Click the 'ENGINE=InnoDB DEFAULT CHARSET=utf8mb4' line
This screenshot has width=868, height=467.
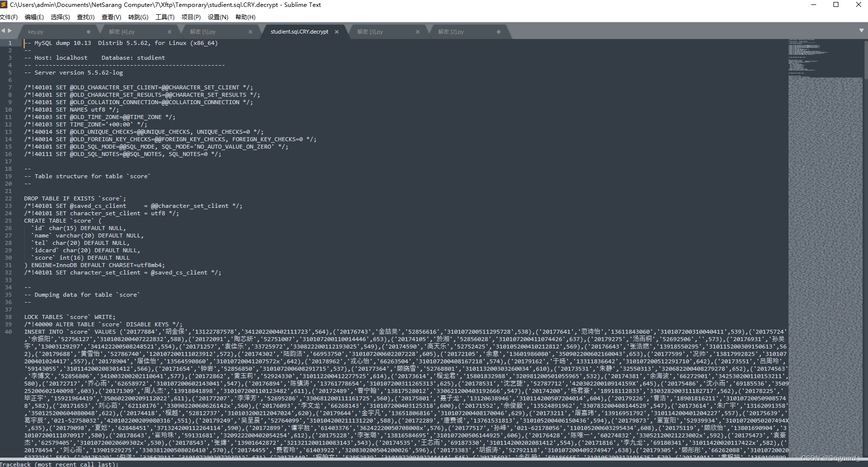95,265
